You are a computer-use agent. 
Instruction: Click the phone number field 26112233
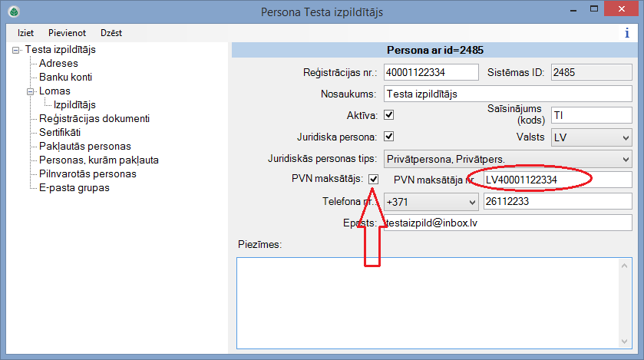(x=557, y=201)
